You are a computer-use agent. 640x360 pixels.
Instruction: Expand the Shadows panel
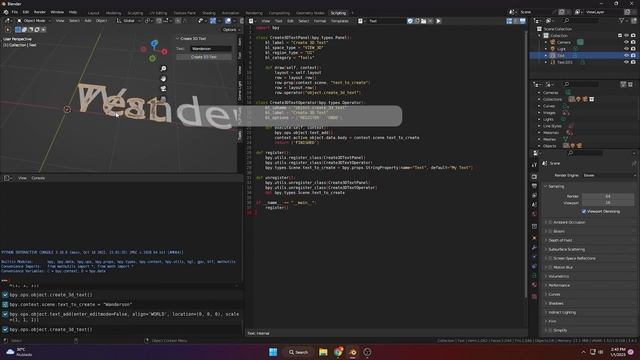pyautogui.click(x=556, y=303)
